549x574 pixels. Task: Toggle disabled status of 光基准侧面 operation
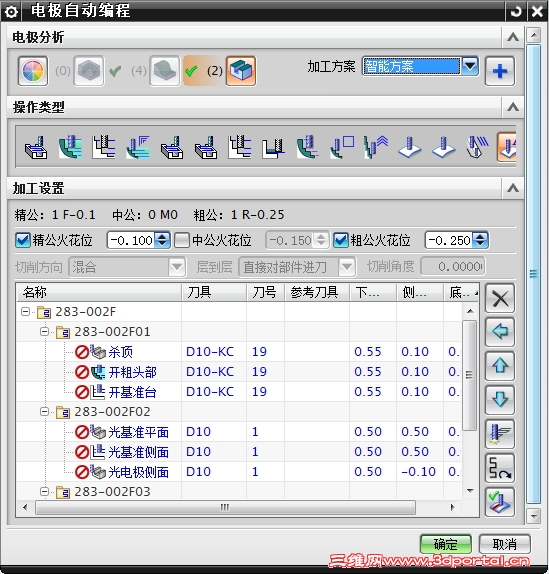(x=82, y=452)
